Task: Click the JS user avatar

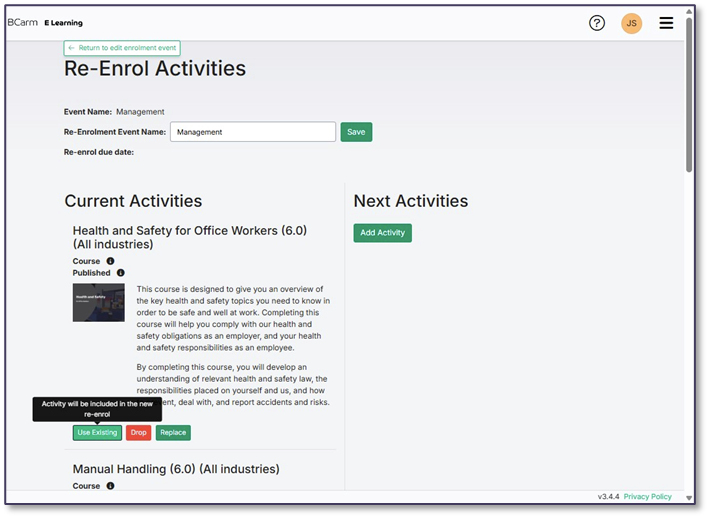Action: (631, 23)
